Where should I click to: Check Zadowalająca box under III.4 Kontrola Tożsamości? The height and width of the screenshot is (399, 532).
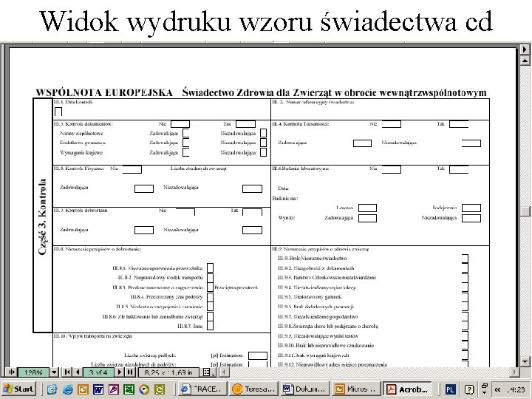362,143
